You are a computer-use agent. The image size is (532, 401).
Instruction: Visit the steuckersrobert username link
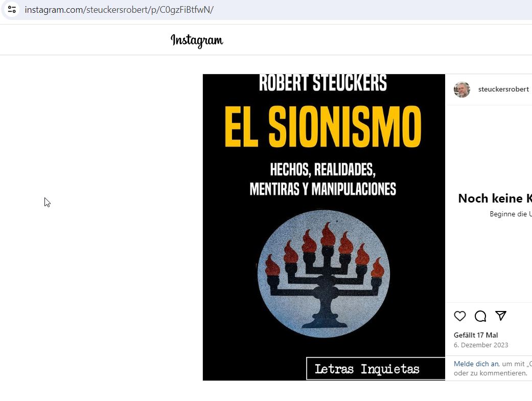[503, 89]
